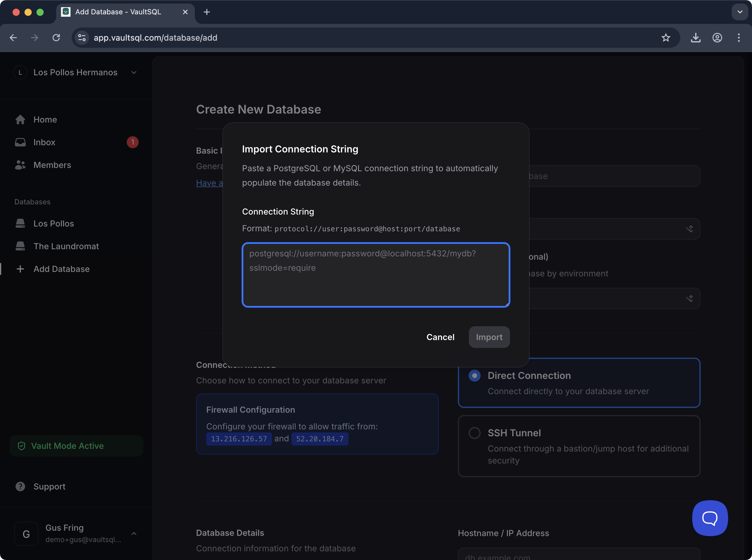
Task: Switch to Add Database - VaultSQL tab
Action: pos(126,12)
